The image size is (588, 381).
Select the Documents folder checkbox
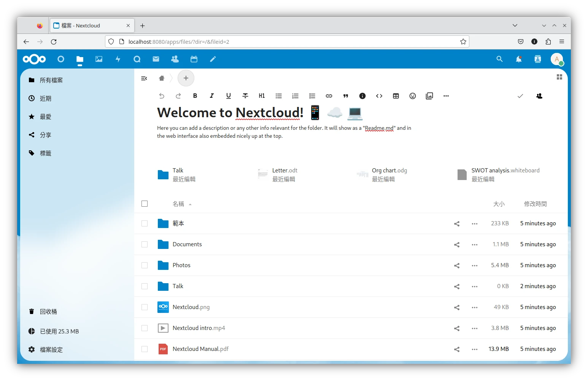pos(145,244)
